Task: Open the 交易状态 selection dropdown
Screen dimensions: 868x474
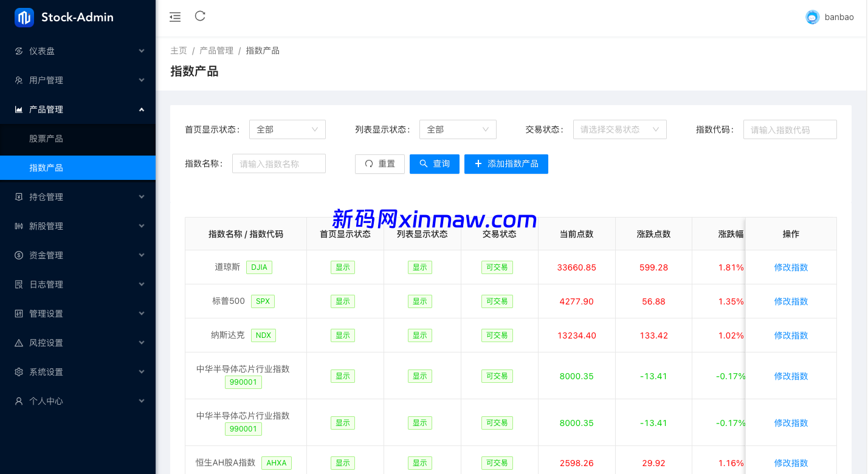Action: (x=619, y=129)
